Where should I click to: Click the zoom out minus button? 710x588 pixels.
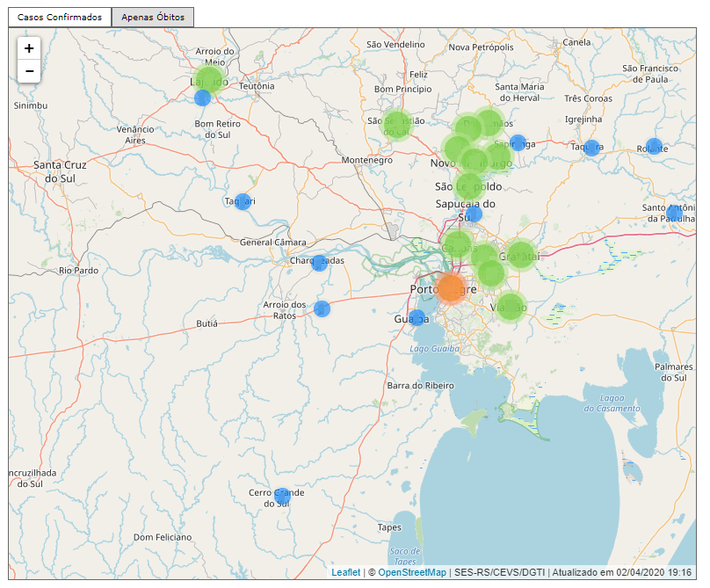[29, 71]
